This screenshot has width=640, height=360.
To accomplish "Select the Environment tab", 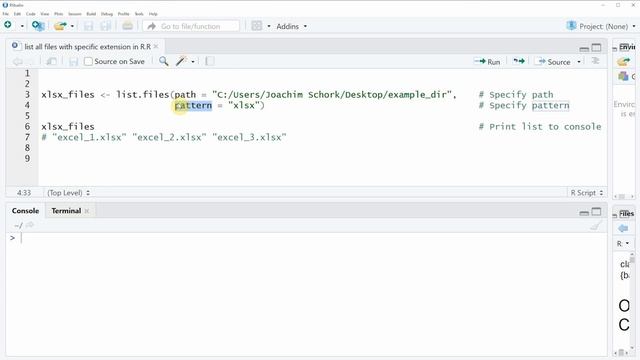I will point(627,47).
